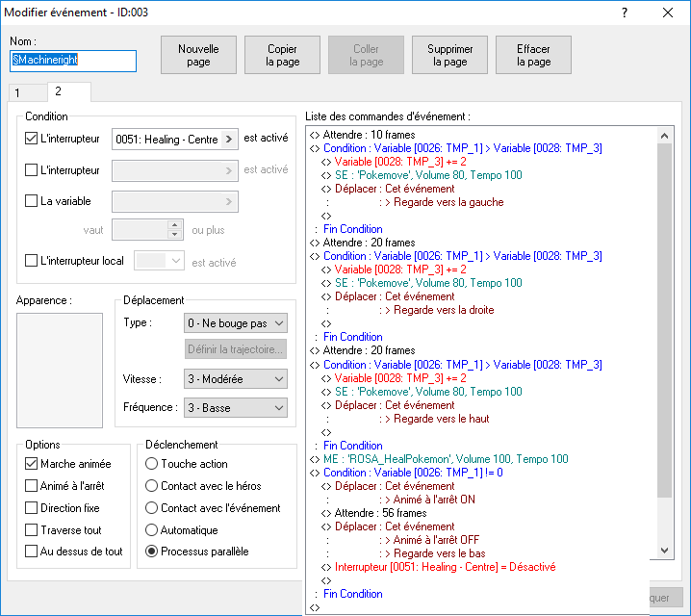The image size is (691, 616).
Task: Open Vitesse dropdown showing 3 - Modérée
Action: tap(236, 379)
